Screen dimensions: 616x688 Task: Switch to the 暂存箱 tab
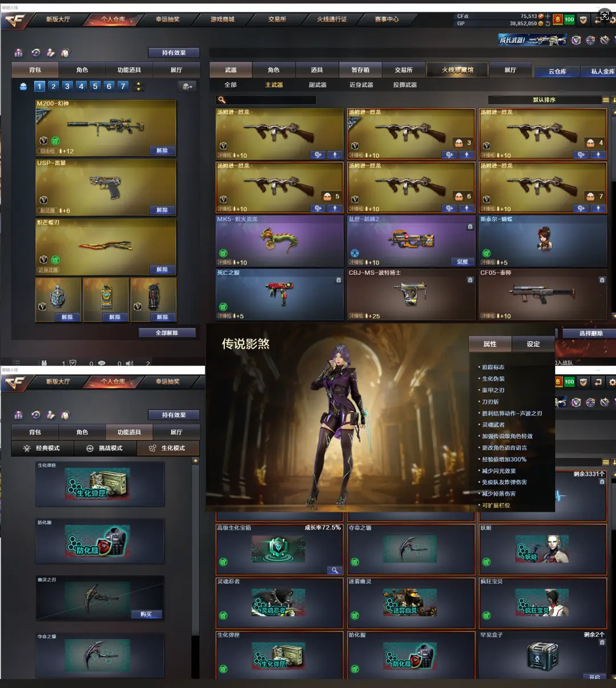[360, 70]
